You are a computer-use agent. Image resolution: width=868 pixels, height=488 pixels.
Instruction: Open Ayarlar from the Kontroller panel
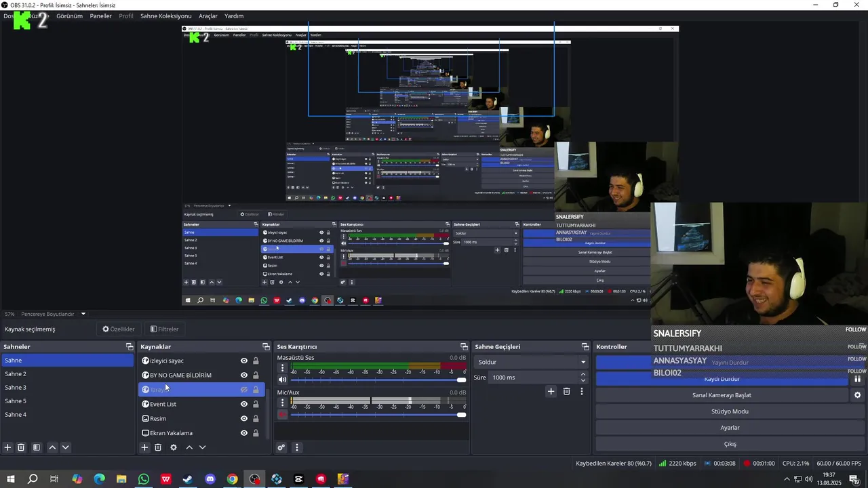(x=730, y=428)
